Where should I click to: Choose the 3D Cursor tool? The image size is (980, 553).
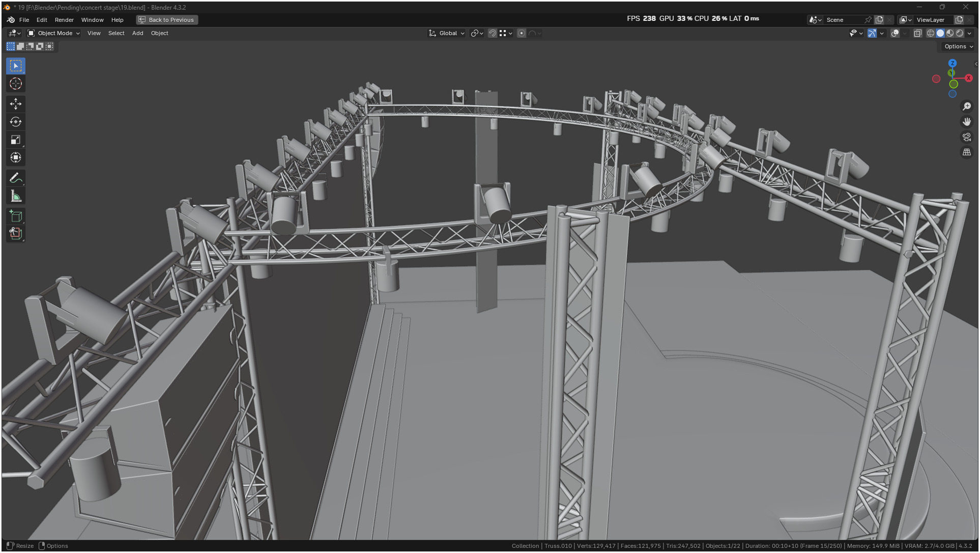pos(15,84)
